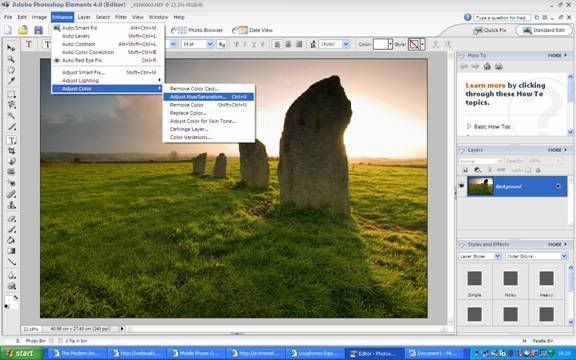
Task: Select the Red Eye Removal tool
Action: (11, 183)
